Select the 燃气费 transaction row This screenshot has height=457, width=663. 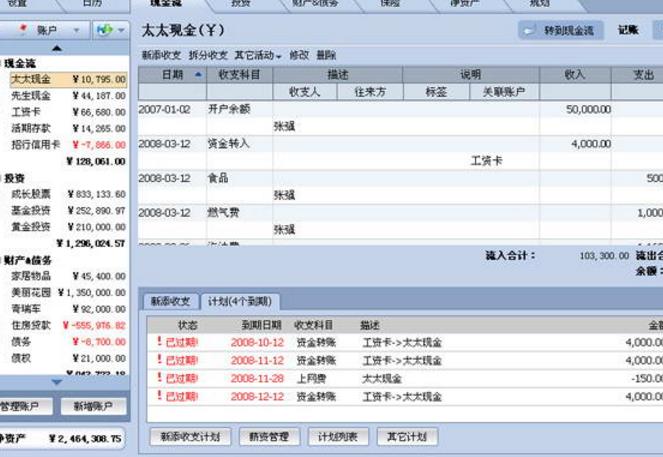(x=400, y=221)
